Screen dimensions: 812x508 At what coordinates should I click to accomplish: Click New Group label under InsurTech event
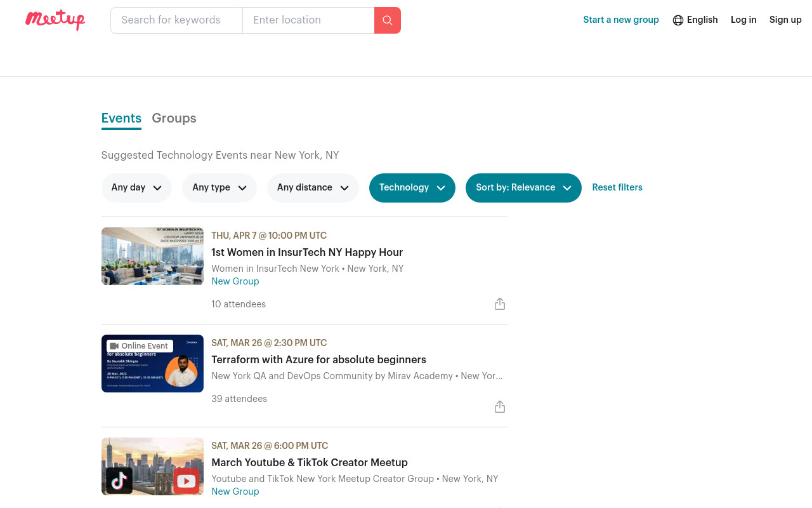(235, 281)
